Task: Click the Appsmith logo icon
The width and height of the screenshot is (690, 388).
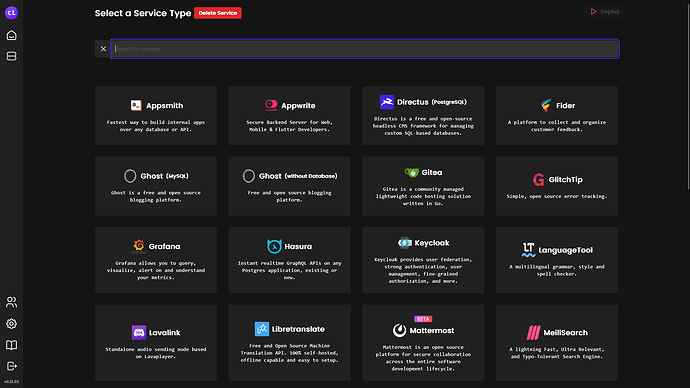Action: (136, 106)
